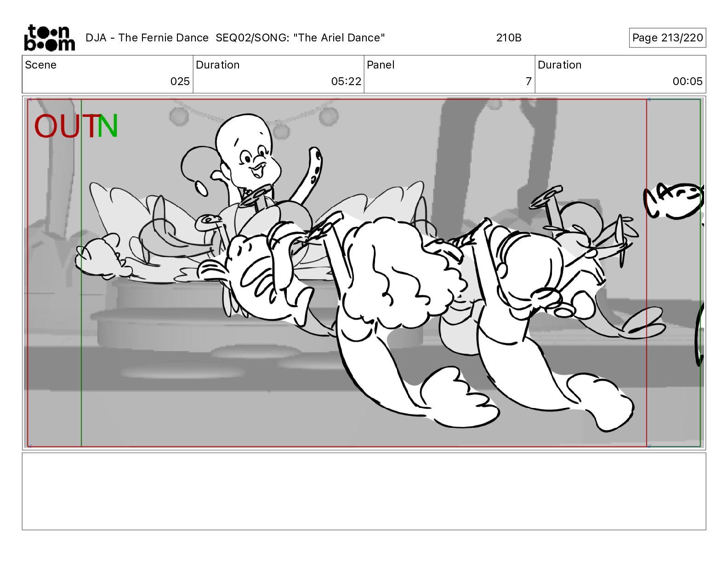Click the panel duration value '00:05'

point(688,81)
